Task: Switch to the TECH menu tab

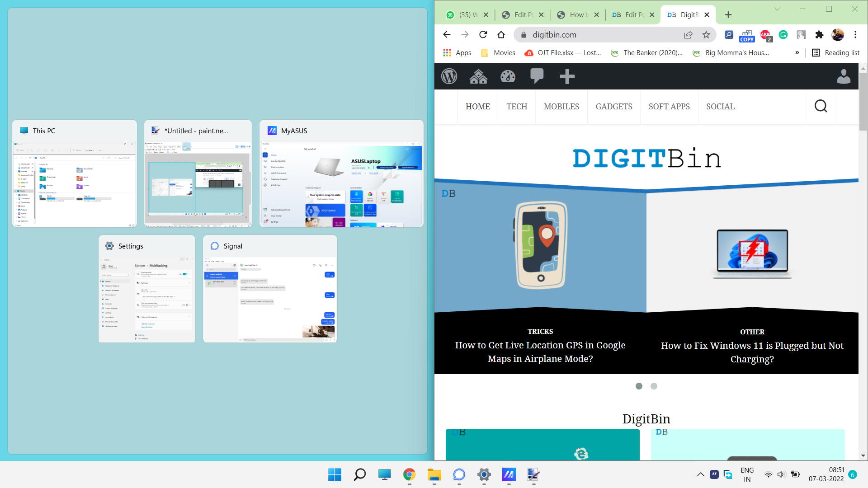Action: pos(517,107)
